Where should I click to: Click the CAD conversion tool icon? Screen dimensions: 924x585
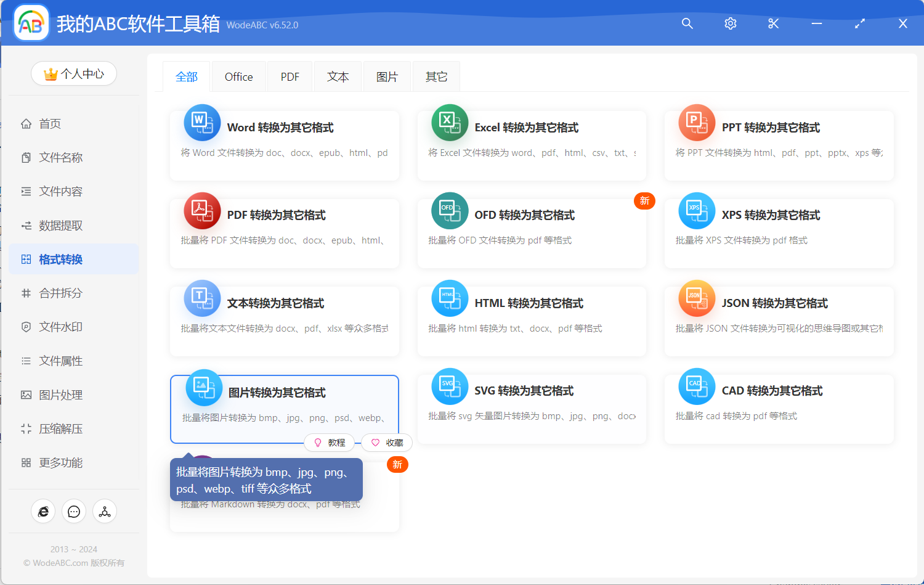click(696, 386)
